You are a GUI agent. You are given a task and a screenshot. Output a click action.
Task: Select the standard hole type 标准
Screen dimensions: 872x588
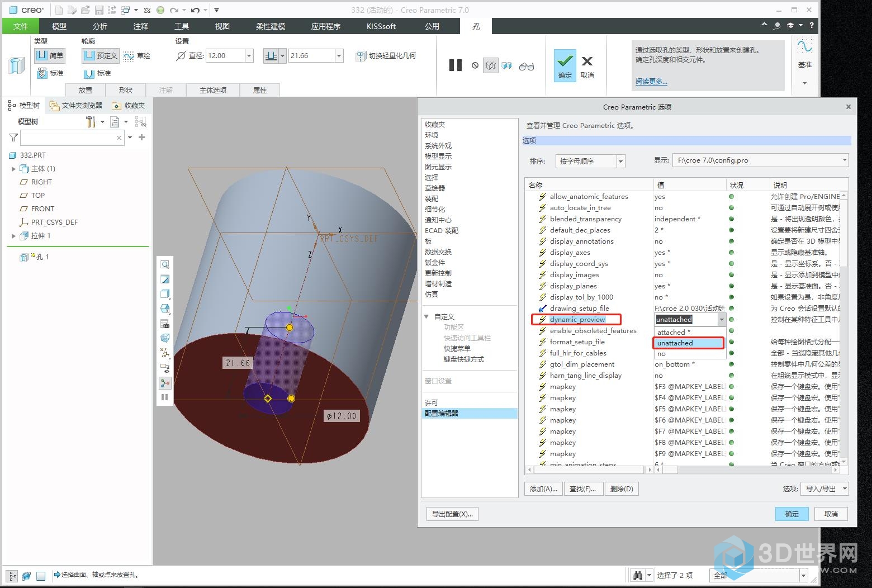click(50, 73)
